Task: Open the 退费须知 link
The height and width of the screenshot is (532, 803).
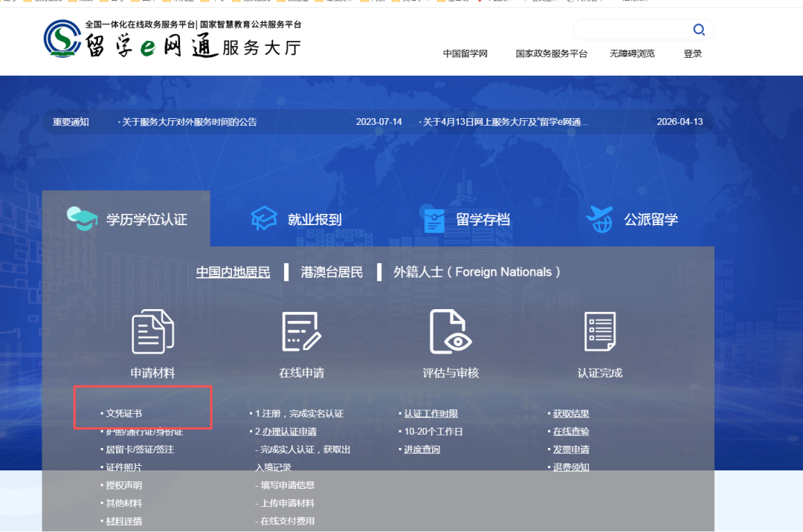Action: click(x=571, y=467)
